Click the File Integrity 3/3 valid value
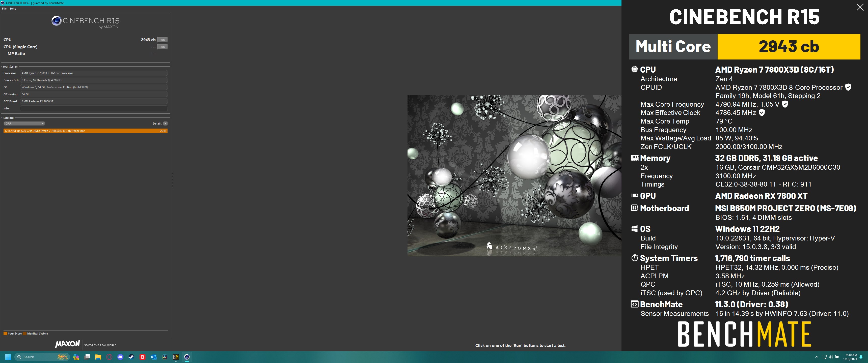The image size is (868, 363). pos(755,247)
